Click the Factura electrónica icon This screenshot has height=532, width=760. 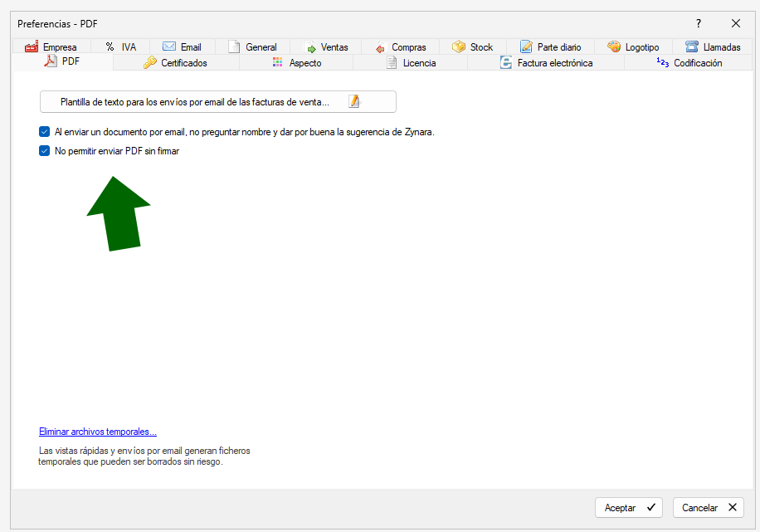click(506, 63)
